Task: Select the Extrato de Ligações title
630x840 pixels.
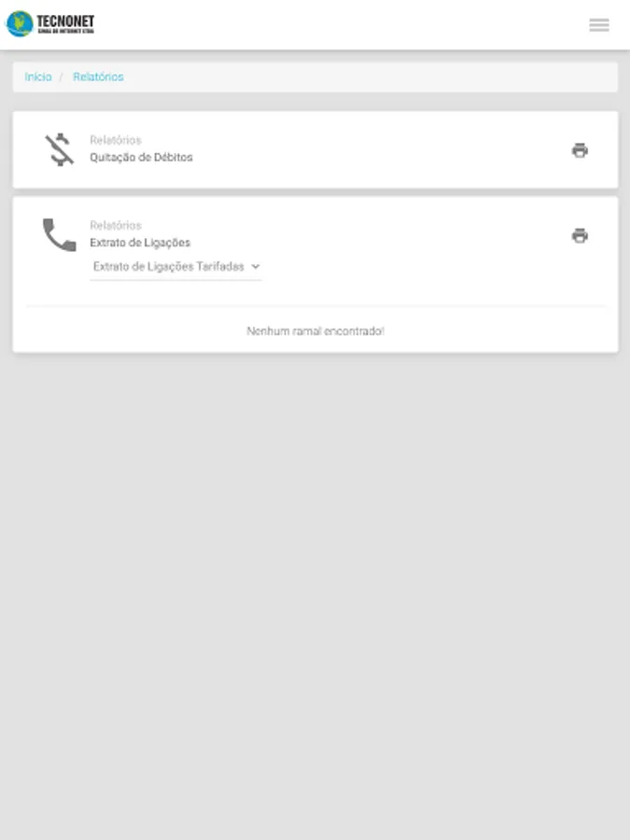Action: [140, 243]
